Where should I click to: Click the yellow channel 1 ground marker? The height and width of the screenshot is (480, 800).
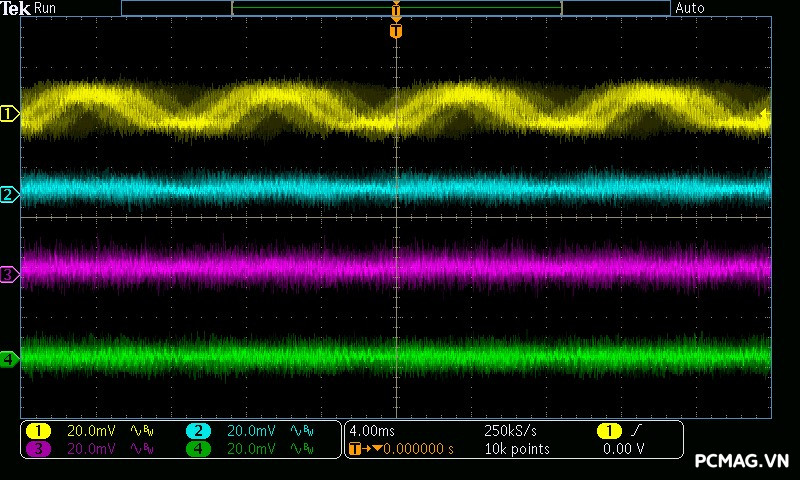[9, 115]
